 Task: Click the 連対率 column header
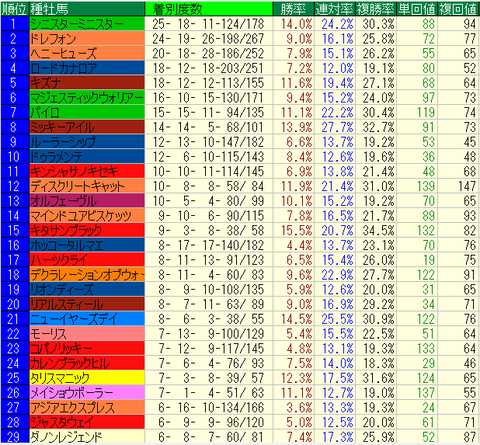pos(334,9)
